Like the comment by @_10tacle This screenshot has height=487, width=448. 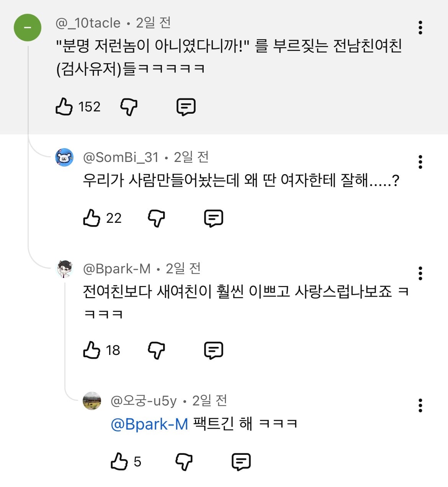pyautogui.click(x=64, y=107)
